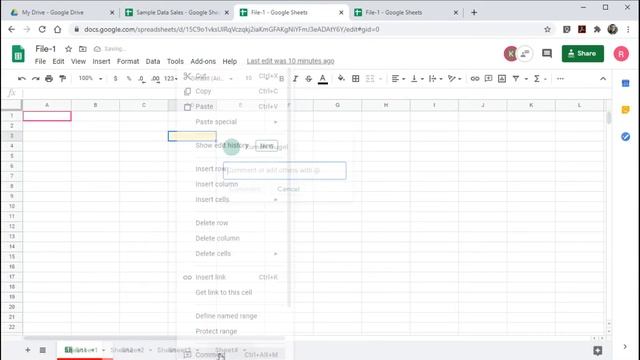
Task: Decrease decimal places
Action: tap(142, 78)
